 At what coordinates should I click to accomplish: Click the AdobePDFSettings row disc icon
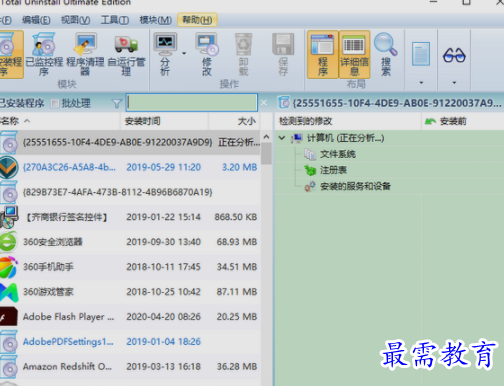9,342
